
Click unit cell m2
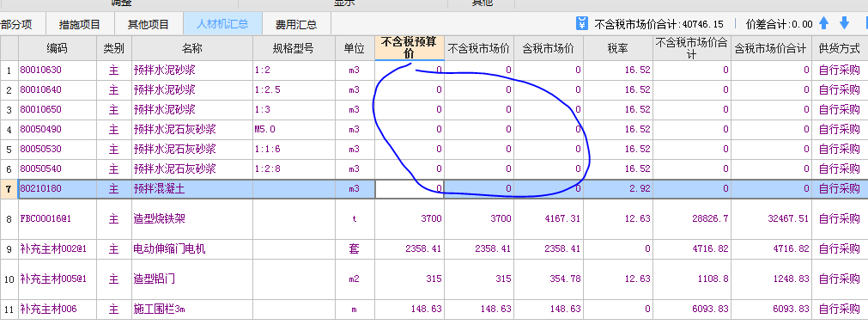point(355,279)
